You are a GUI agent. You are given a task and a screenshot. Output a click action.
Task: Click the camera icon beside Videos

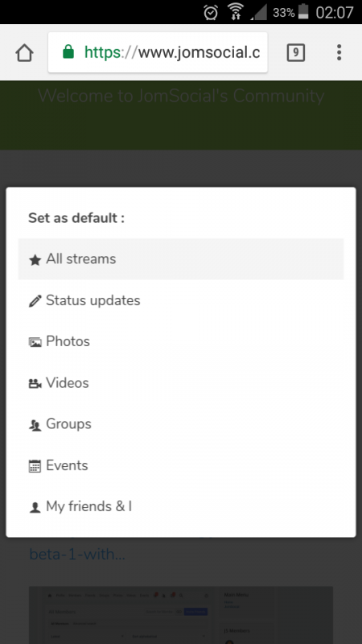[x=35, y=384]
